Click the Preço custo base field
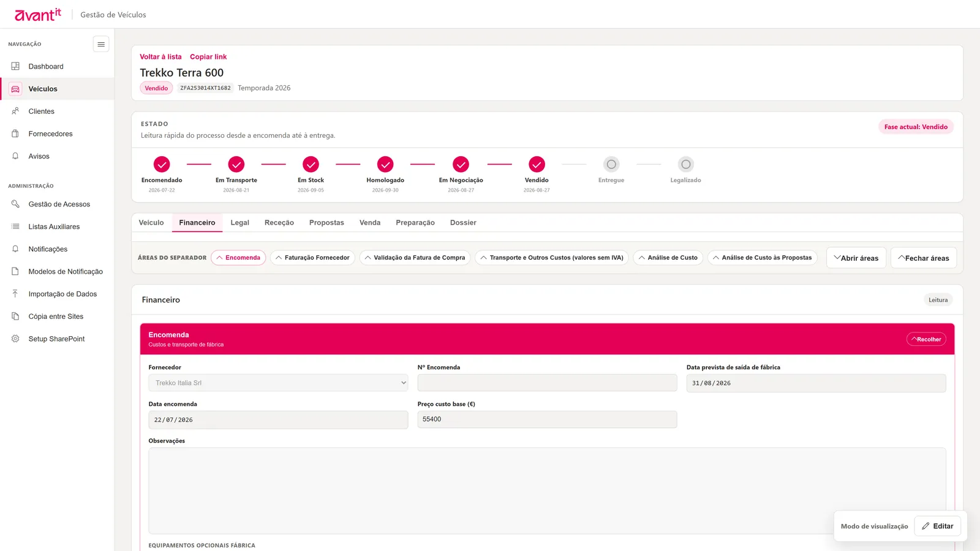This screenshot has height=551, width=980. (548, 419)
